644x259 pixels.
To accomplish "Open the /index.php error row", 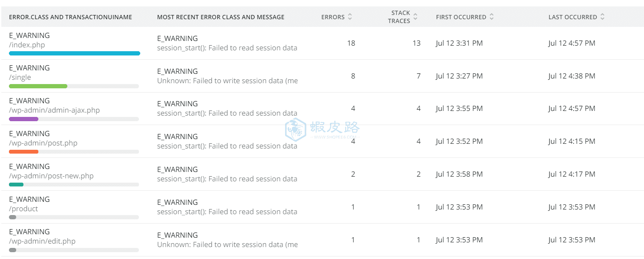I will click(322, 43).
